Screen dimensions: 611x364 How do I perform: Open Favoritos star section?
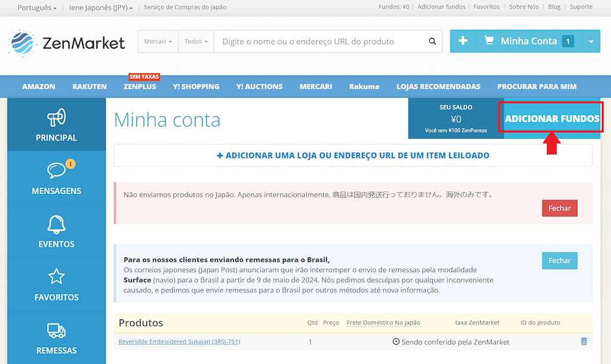click(x=56, y=284)
